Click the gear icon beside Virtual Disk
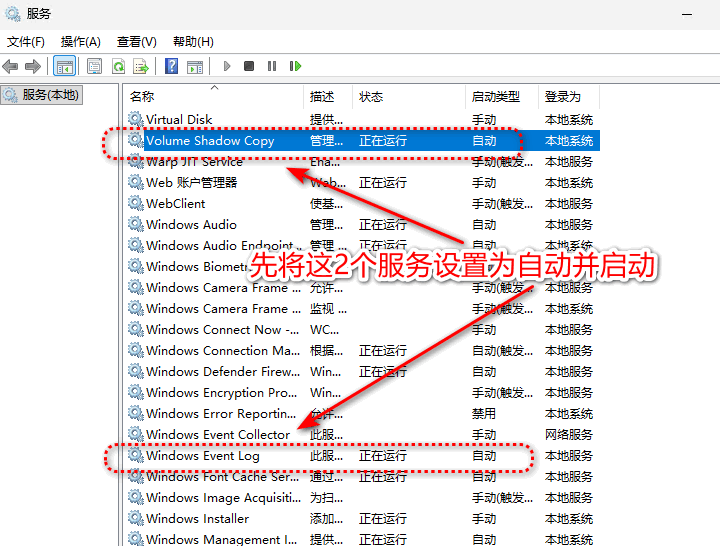This screenshot has width=720, height=546. coord(135,119)
